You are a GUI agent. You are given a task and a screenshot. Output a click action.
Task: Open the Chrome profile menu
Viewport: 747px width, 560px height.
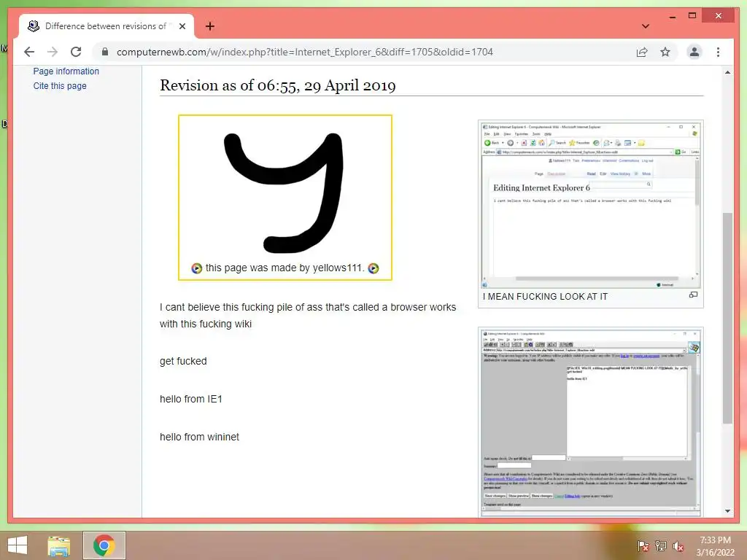694,52
